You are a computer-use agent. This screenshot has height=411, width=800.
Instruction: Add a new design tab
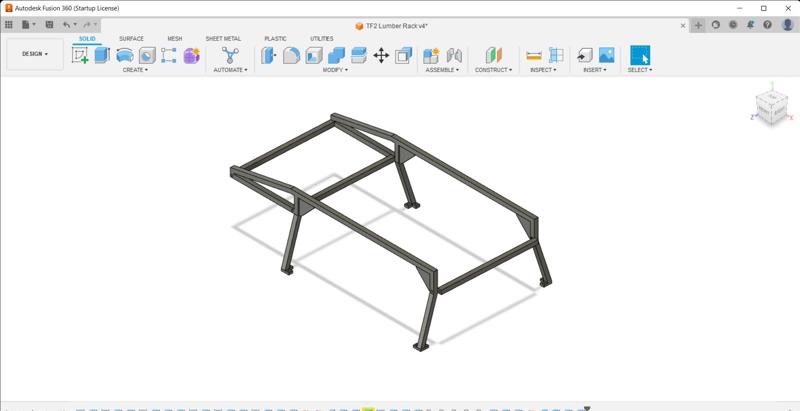click(x=698, y=25)
